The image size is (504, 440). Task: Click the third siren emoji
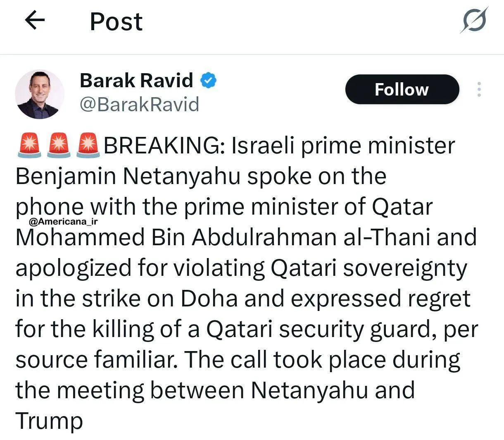[x=88, y=146]
